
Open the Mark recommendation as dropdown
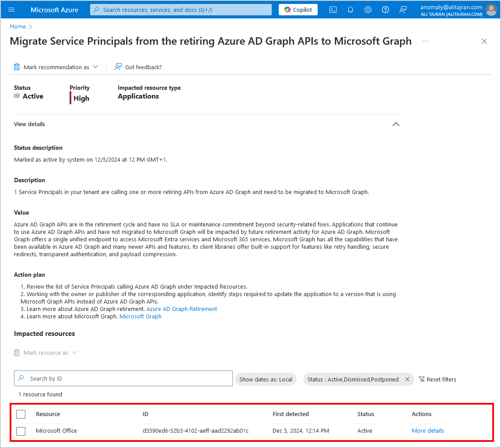(x=56, y=67)
